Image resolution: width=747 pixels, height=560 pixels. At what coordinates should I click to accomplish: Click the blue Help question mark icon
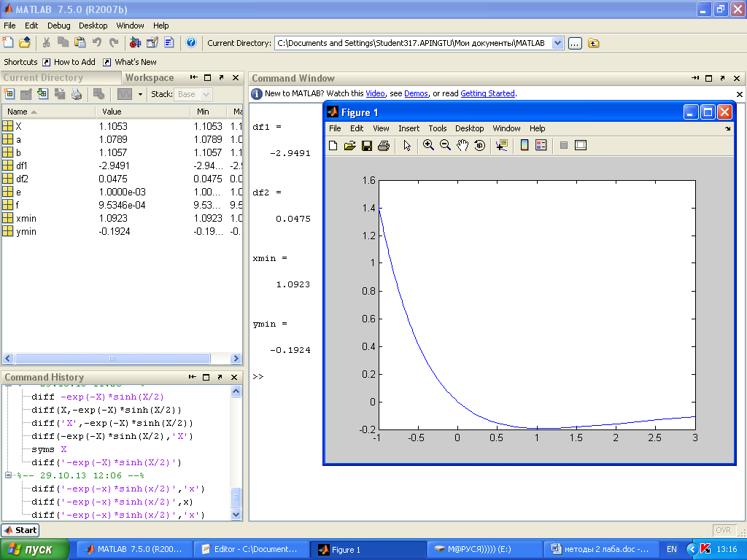(191, 43)
